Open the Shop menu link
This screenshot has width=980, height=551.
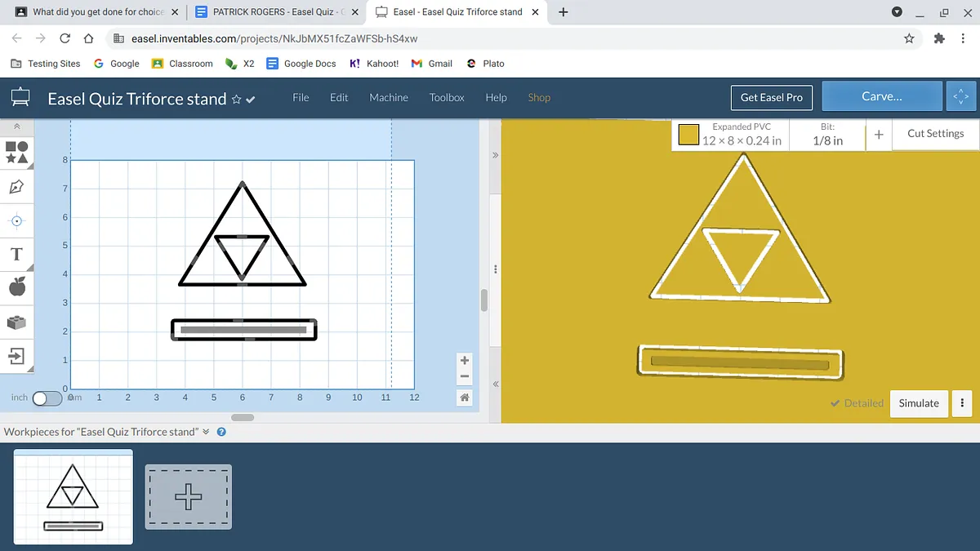539,97
